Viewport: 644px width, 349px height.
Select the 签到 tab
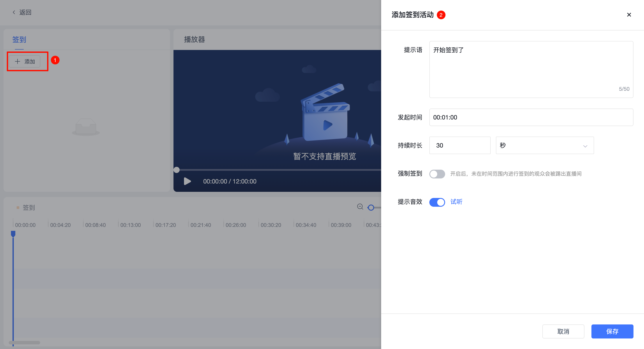click(x=19, y=39)
